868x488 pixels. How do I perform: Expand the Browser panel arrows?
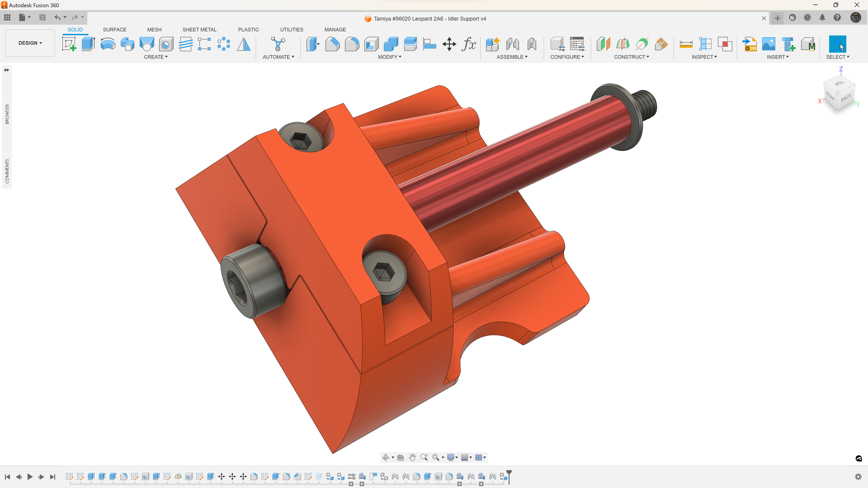pos(6,70)
